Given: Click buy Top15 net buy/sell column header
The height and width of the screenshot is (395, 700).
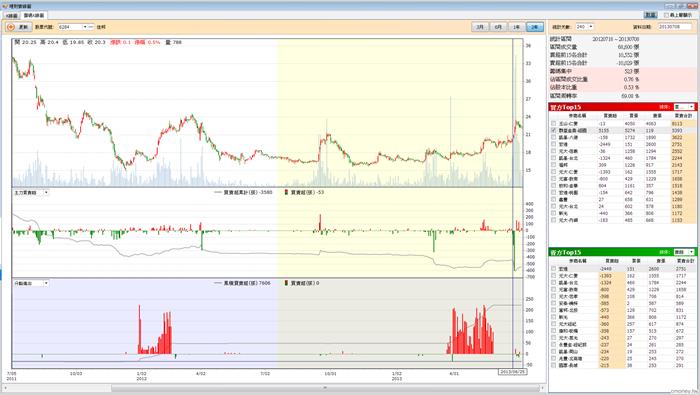Looking at the screenshot, I should click(610, 116).
